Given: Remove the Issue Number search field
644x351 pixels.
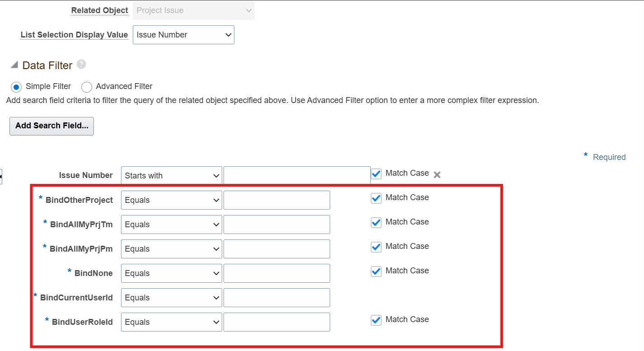Looking at the screenshot, I should pyautogui.click(x=437, y=175).
